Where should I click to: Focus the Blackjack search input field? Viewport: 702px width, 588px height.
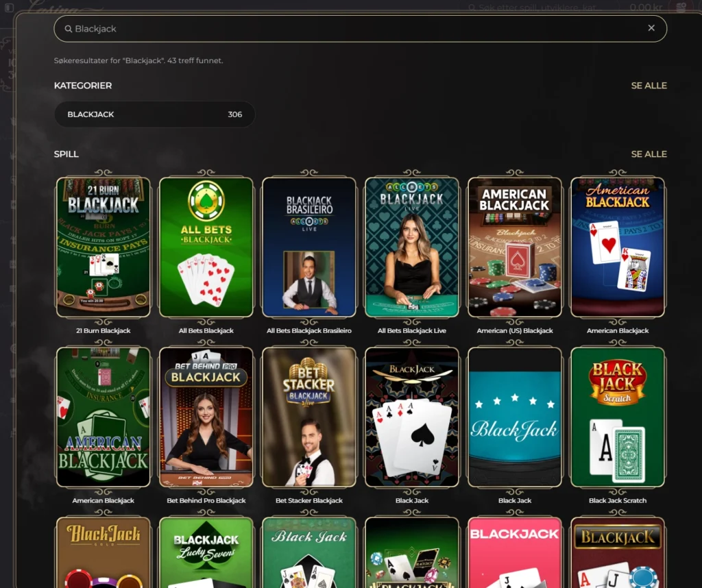(274, 29)
